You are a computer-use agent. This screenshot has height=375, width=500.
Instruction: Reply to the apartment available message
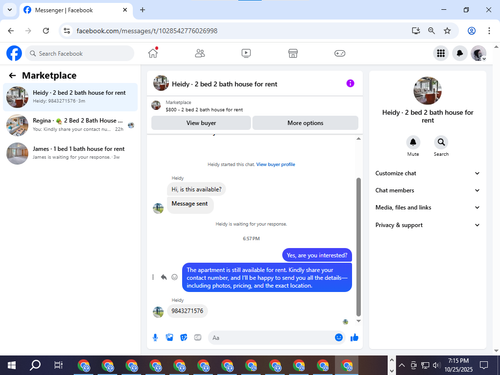point(164,277)
